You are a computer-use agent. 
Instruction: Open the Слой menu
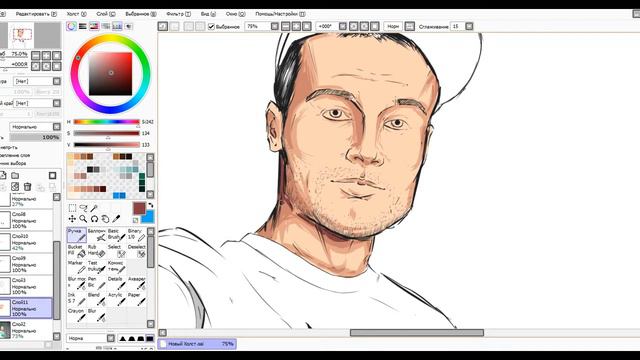tap(106, 14)
